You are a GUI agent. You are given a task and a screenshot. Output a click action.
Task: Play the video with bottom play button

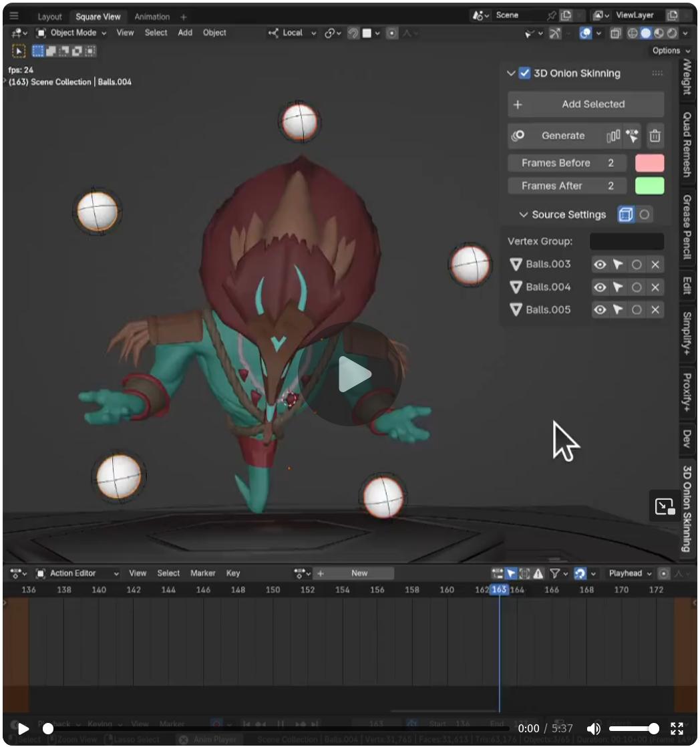pyautogui.click(x=23, y=729)
